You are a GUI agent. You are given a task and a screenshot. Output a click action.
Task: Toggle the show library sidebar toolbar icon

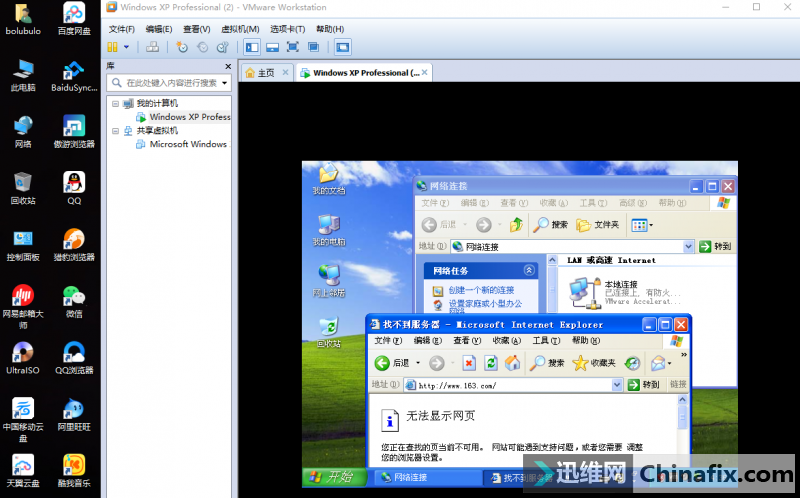(x=252, y=47)
